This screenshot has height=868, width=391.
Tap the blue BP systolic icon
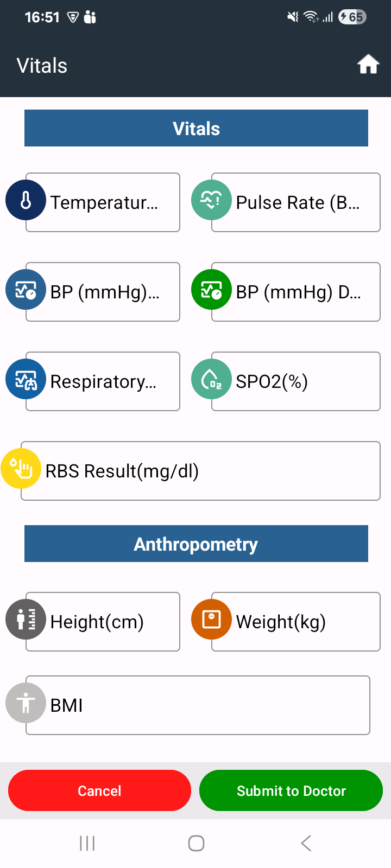pyautogui.click(x=26, y=290)
